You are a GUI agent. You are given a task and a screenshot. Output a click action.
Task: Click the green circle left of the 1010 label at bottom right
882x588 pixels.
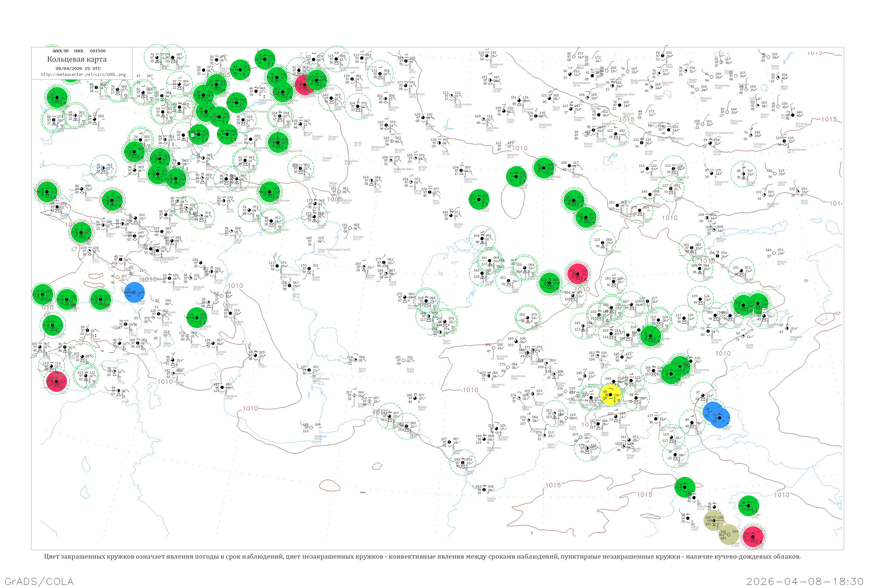tap(749, 506)
